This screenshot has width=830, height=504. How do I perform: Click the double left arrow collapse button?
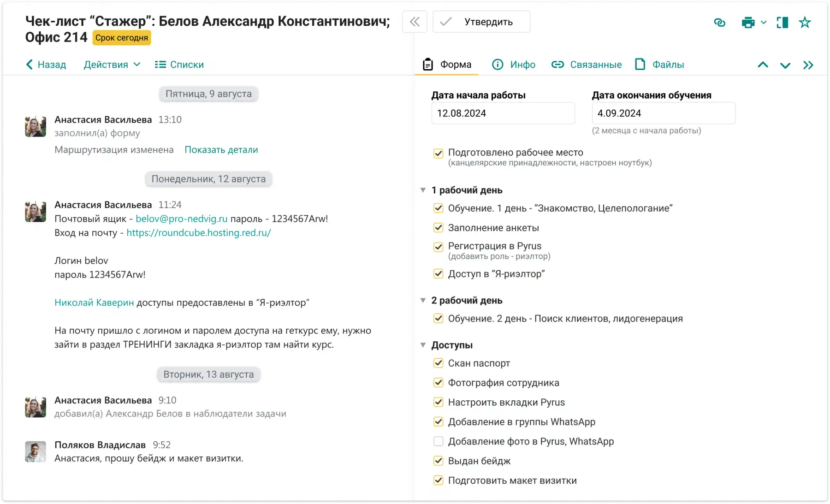point(415,22)
